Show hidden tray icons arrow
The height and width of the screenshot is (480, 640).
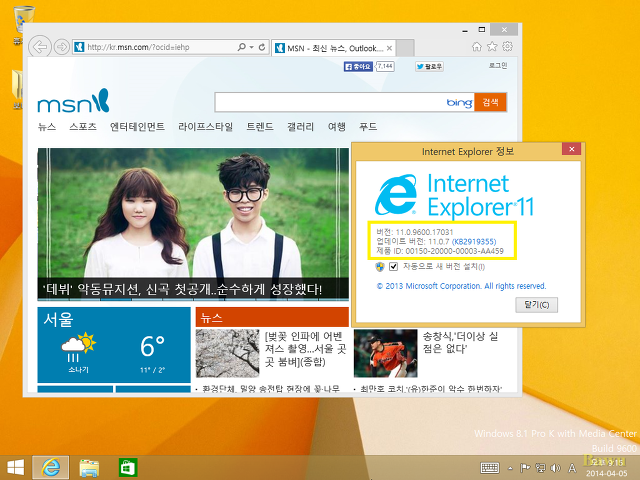[x=510, y=468]
